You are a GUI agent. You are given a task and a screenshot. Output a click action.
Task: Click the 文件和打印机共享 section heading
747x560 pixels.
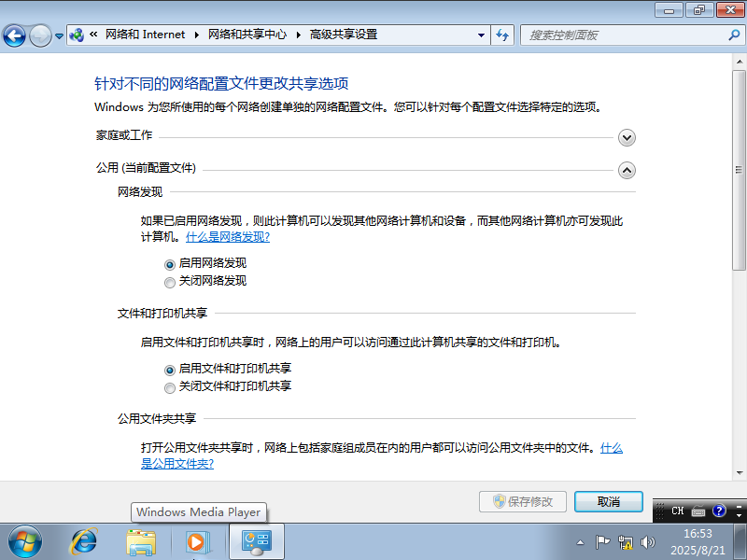[162, 313]
